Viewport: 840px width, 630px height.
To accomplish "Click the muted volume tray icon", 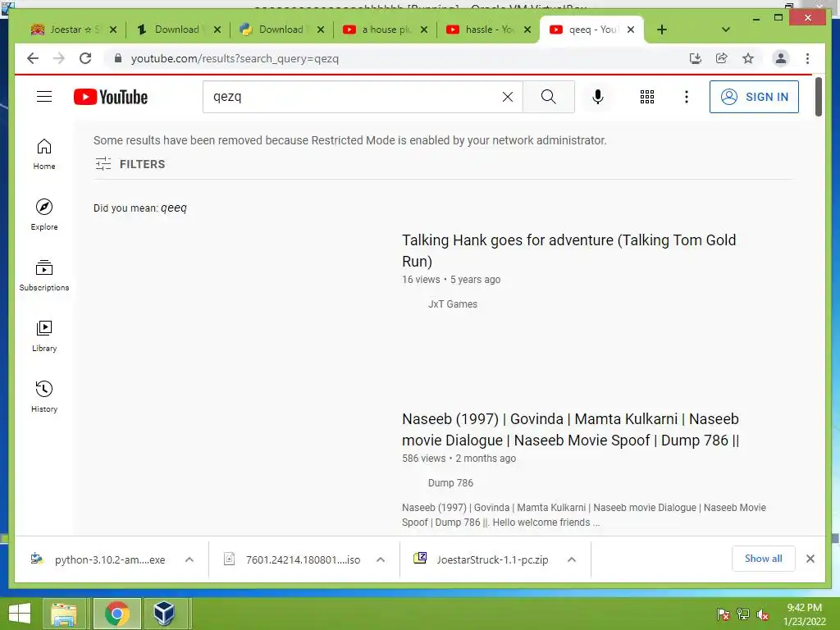I will tap(762, 614).
